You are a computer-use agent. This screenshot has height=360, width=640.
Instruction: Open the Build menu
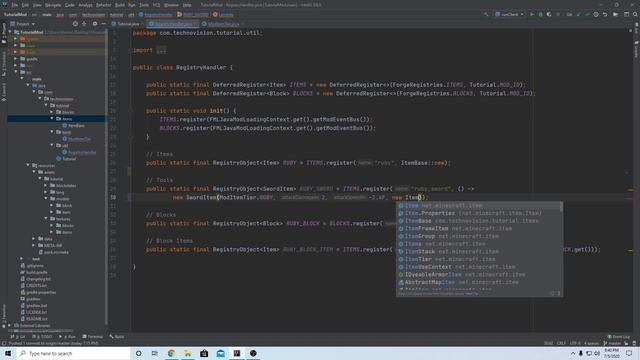coord(120,5)
